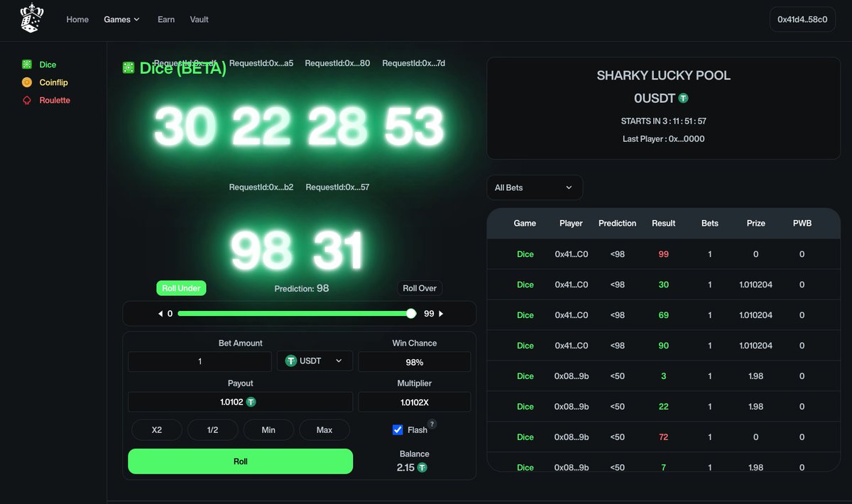
Task: Expand the Games dropdown menu
Action: (x=121, y=19)
